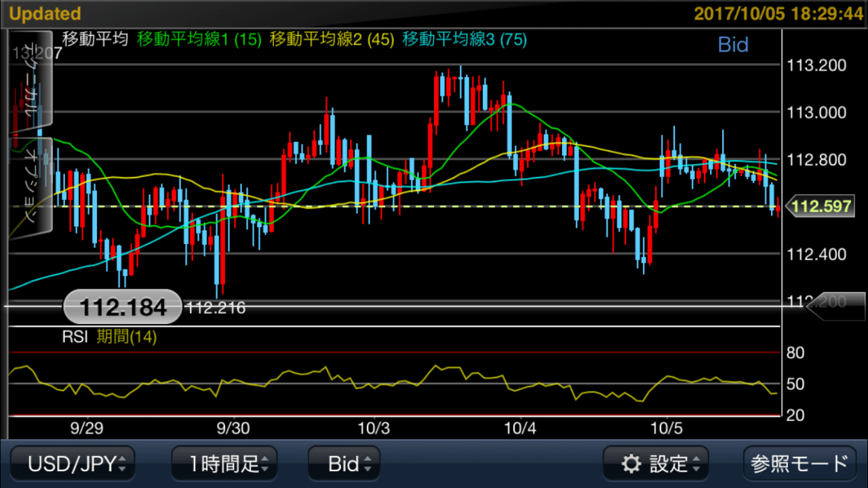Change the 1時間足 timeframe selector
The width and height of the screenshot is (868, 488).
tap(224, 464)
